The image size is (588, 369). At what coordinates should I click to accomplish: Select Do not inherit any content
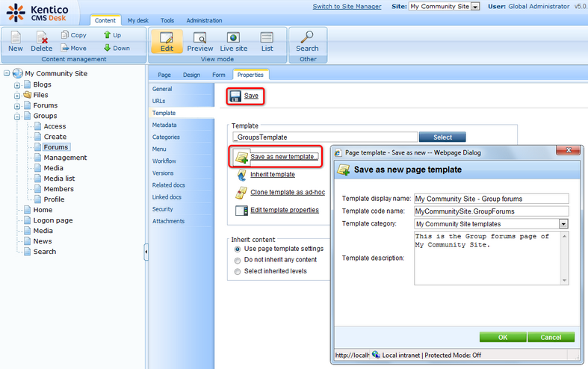[x=238, y=260]
